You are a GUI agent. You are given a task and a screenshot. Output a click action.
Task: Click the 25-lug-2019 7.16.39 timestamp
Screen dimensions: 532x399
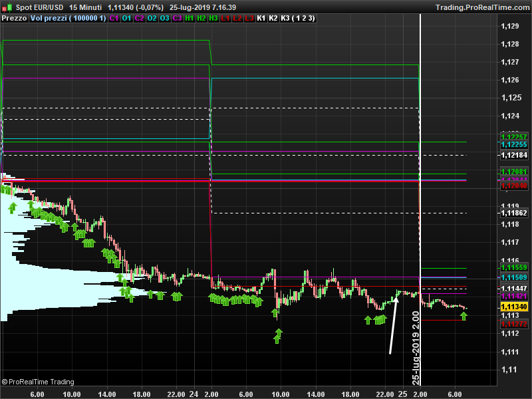[203, 7]
